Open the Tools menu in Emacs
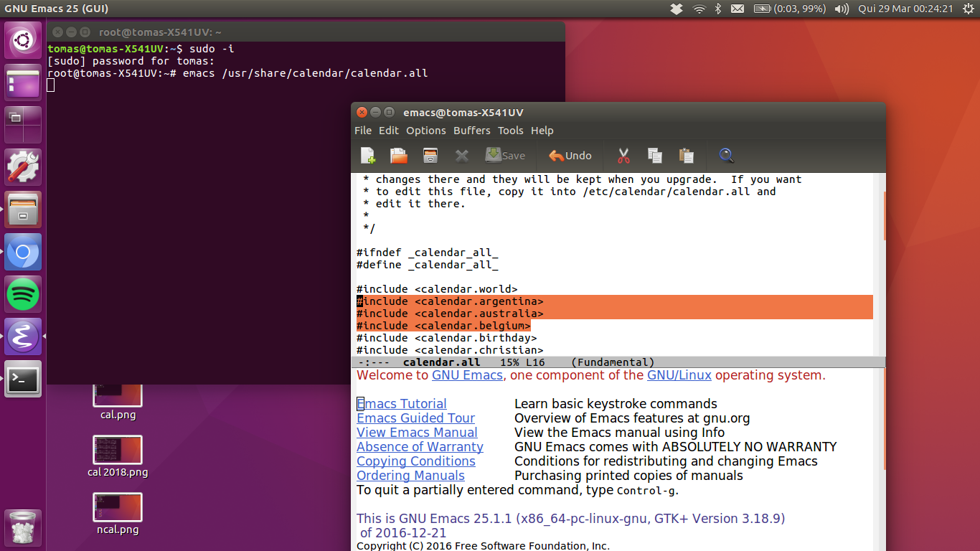This screenshot has height=551, width=980. (510, 131)
